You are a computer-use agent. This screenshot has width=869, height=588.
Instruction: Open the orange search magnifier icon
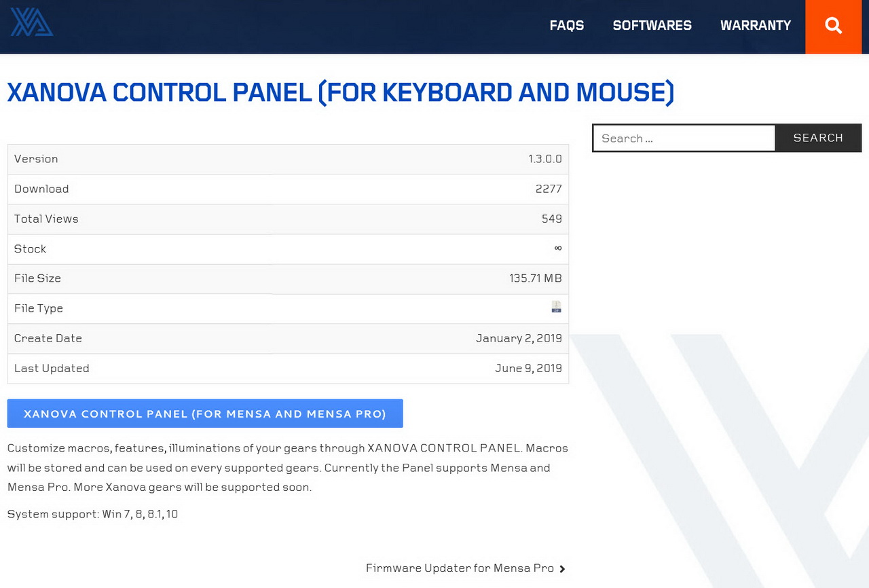tap(834, 26)
